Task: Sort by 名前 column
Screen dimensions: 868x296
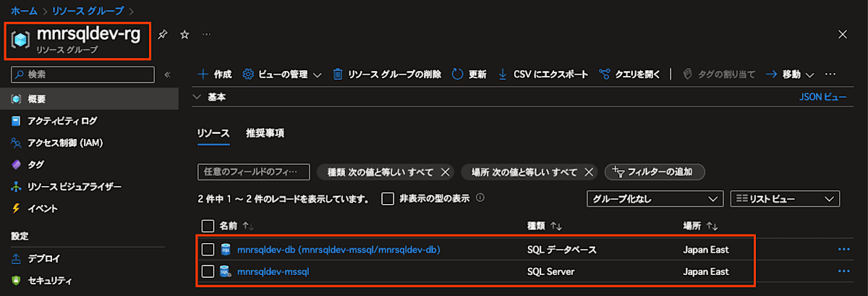Action: (237, 226)
